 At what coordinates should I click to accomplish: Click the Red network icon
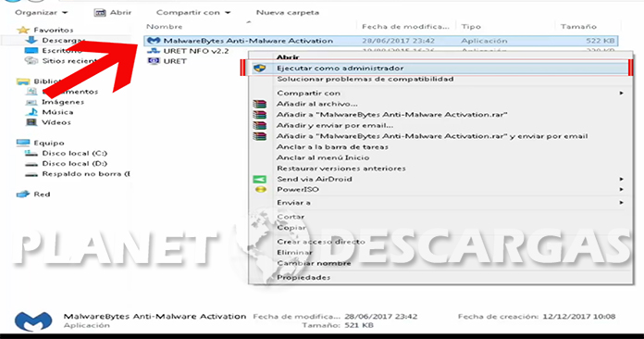click(23, 195)
